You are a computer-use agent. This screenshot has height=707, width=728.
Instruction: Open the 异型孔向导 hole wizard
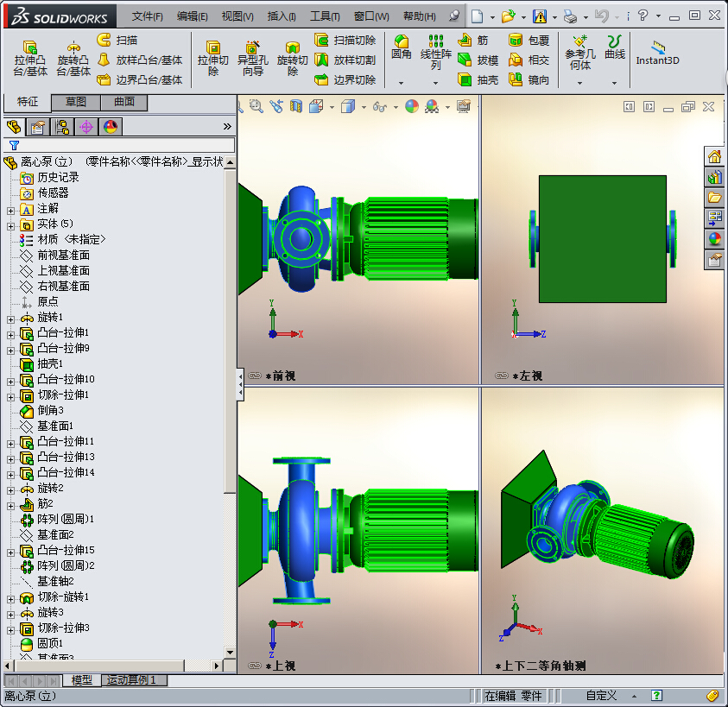[x=252, y=59]
